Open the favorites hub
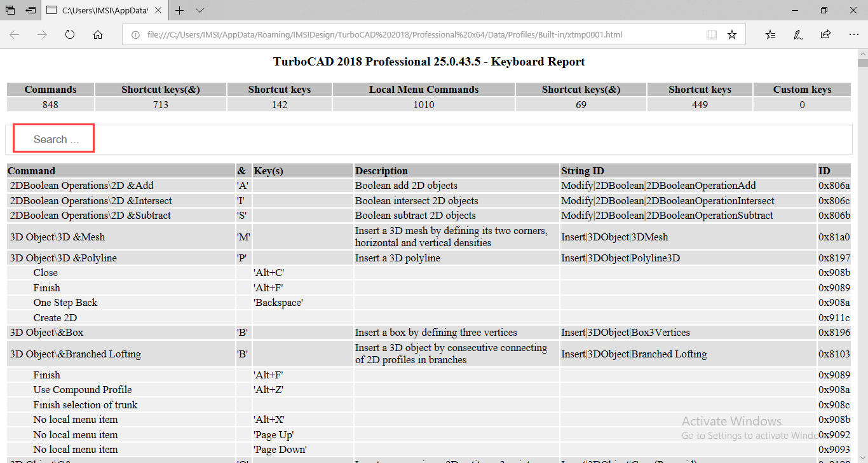Viewport: 868px width, 463px height. pyautogui.click(x=771, y=35)
